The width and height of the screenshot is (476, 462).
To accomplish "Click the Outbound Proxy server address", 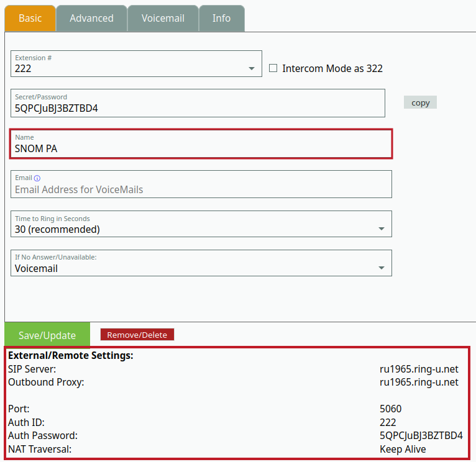I will tap(419, 382).
